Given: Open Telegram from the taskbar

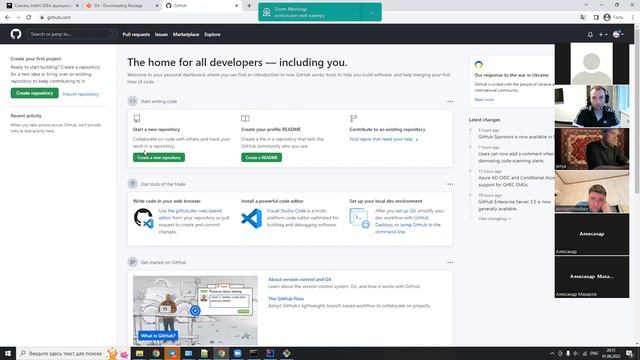Looking at the screenshot, I should [172, 353].
